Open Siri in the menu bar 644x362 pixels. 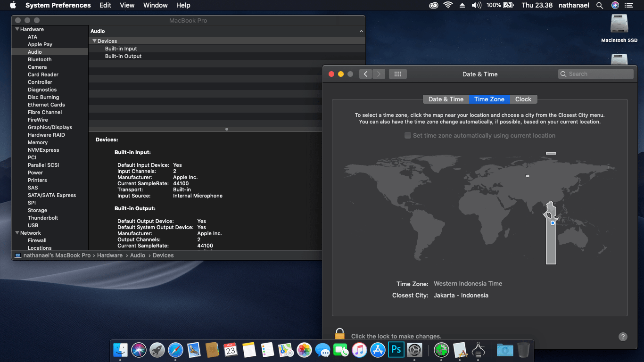pyautogui.click(x=615, y=5)
